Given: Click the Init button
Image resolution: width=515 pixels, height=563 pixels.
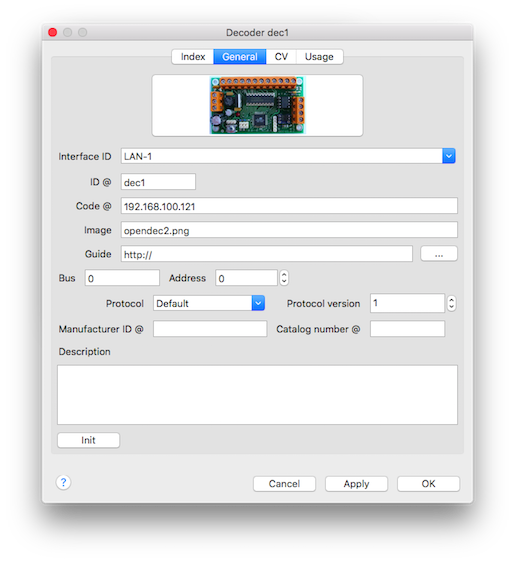Looking at the screenshot, I should [x=88, y=440].
